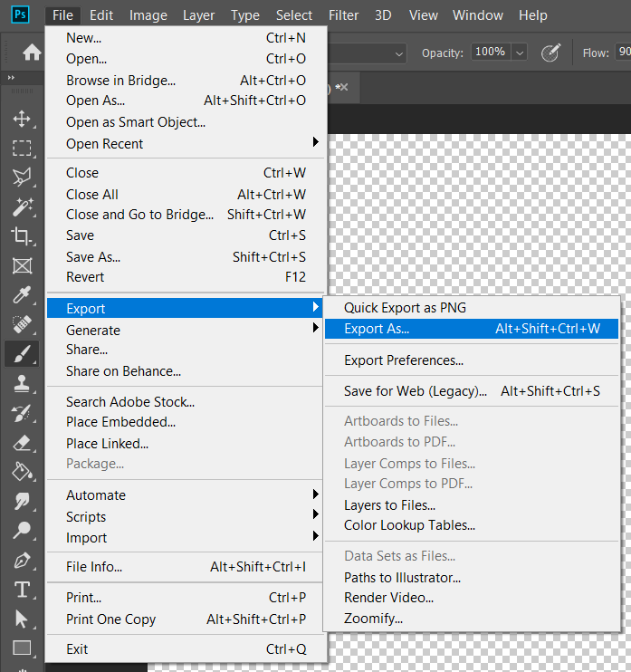The image size is (631, 672).
Task: Select the Spot Healing Brush tool
Action: coord(22,324)
